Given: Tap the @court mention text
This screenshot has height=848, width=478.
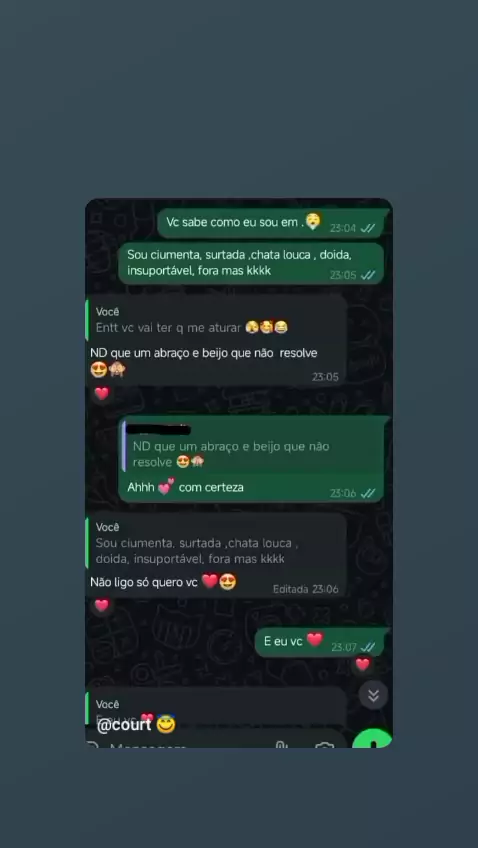Looking at the screenshot, I should pyautogui.click(x=124, y=725).
